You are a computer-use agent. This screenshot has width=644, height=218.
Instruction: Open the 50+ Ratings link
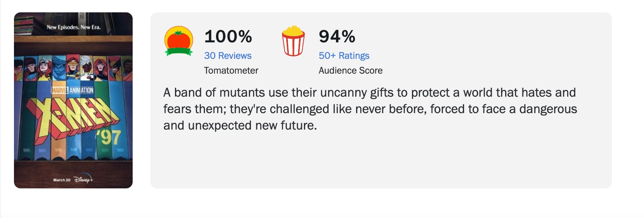coord(344,56)
